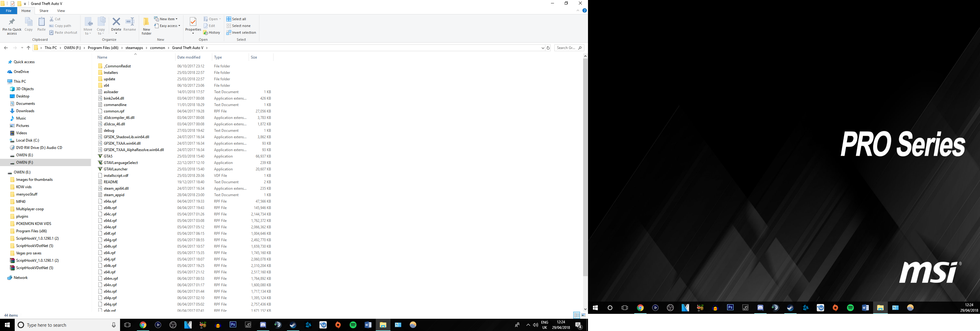
Task: Click Type here to search taskbar box
Action: pos(67,325)
